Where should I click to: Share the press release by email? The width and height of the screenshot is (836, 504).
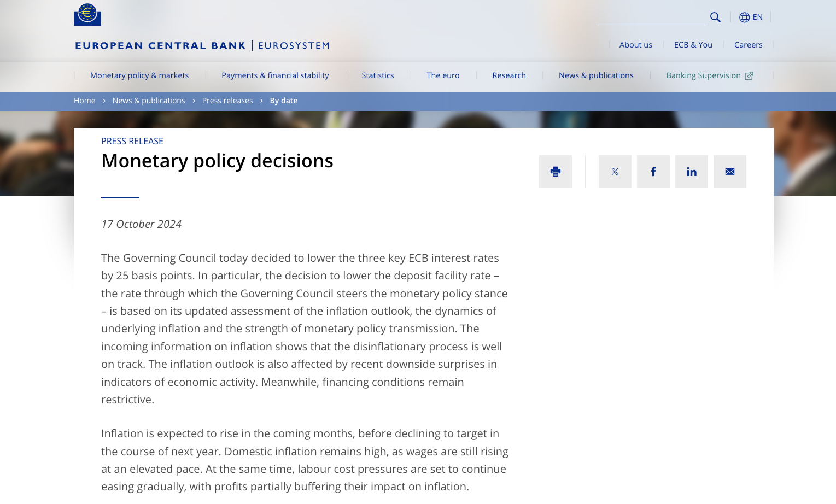tap(730, 172)
